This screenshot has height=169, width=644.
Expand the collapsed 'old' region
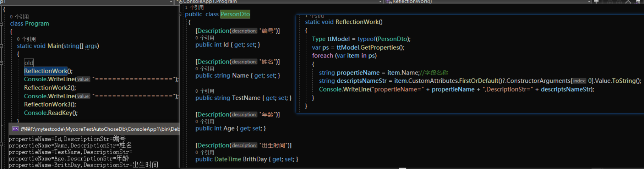coord(2,63)
